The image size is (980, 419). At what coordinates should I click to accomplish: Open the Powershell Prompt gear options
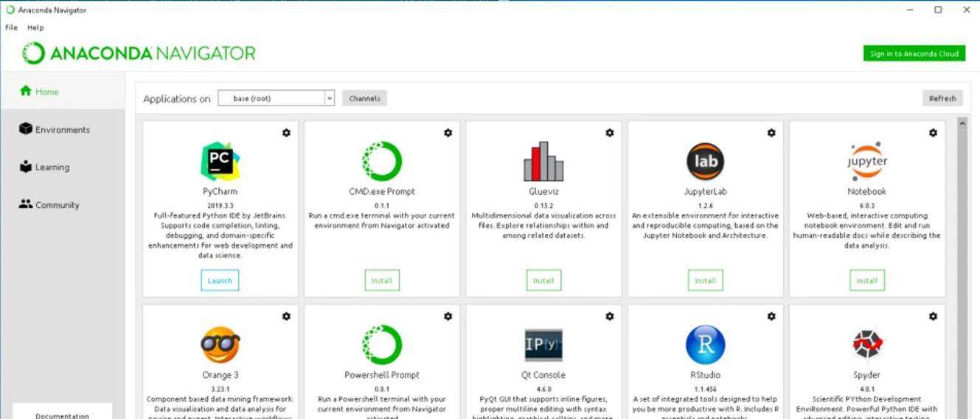point(448,316)
